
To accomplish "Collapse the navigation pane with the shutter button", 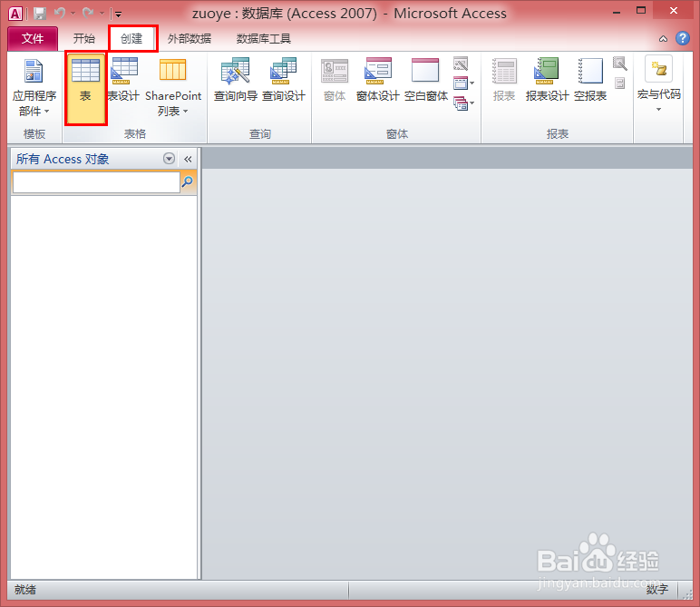I will coord(188,159).
